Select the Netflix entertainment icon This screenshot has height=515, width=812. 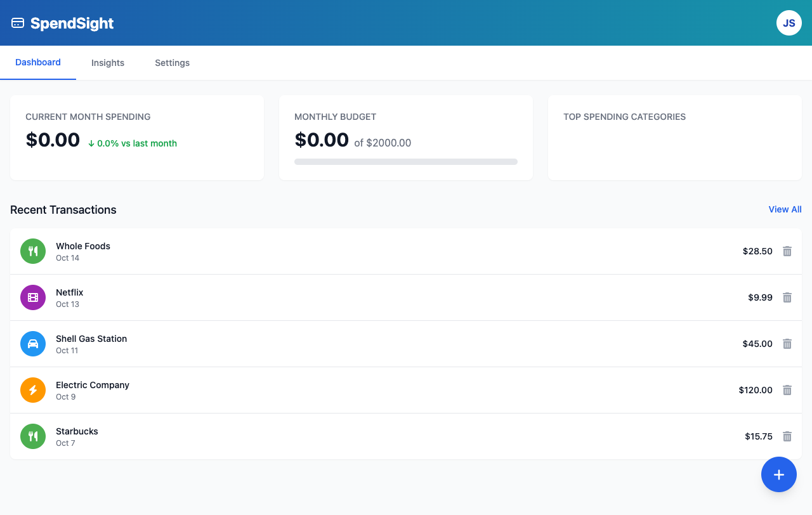(x=32, y=297)
